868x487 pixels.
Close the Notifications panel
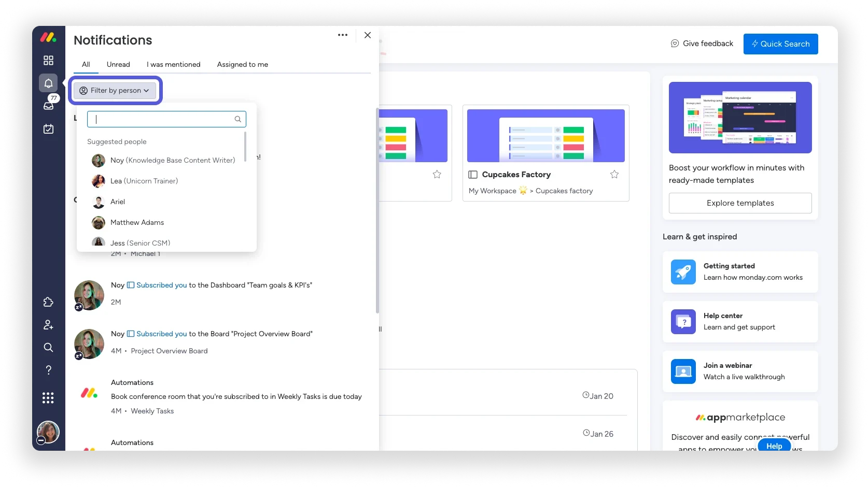pyautogui.click(x=368, y=35)
